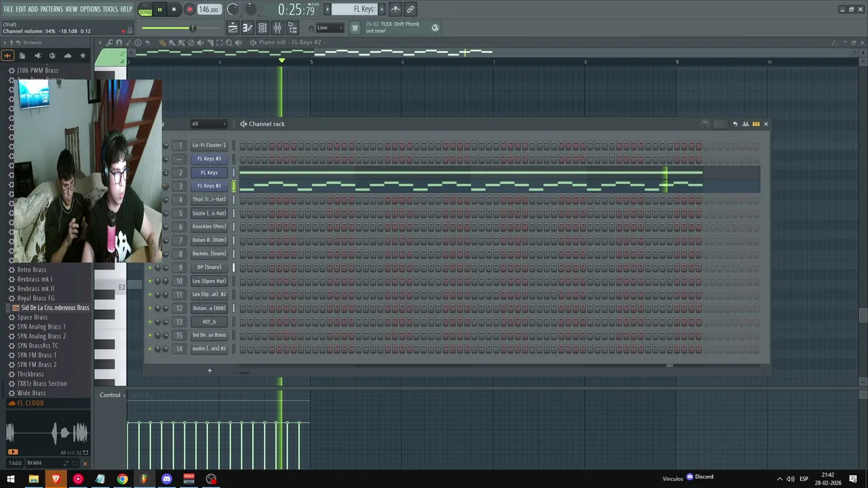
Task: Open the mixer view icon
Action: click(277, 28)
